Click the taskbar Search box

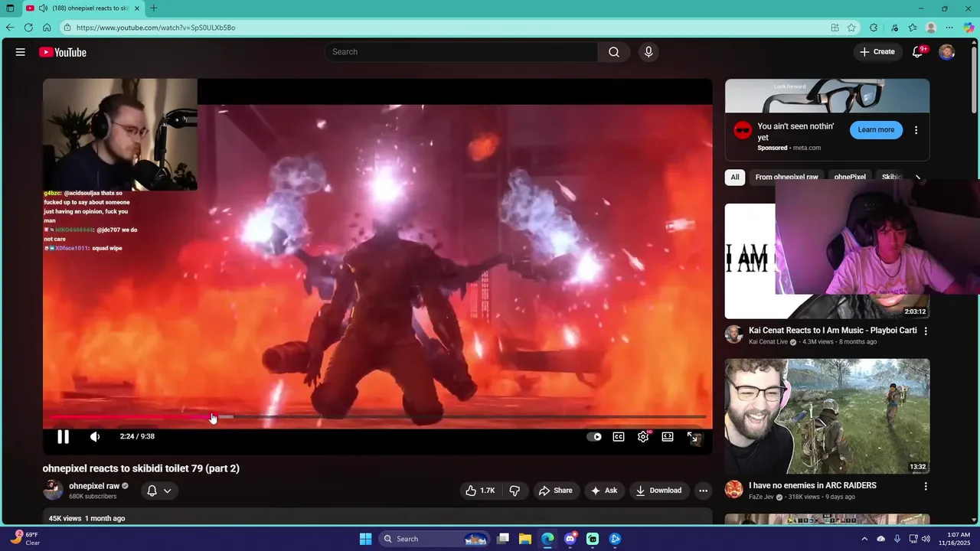(433, 539)
